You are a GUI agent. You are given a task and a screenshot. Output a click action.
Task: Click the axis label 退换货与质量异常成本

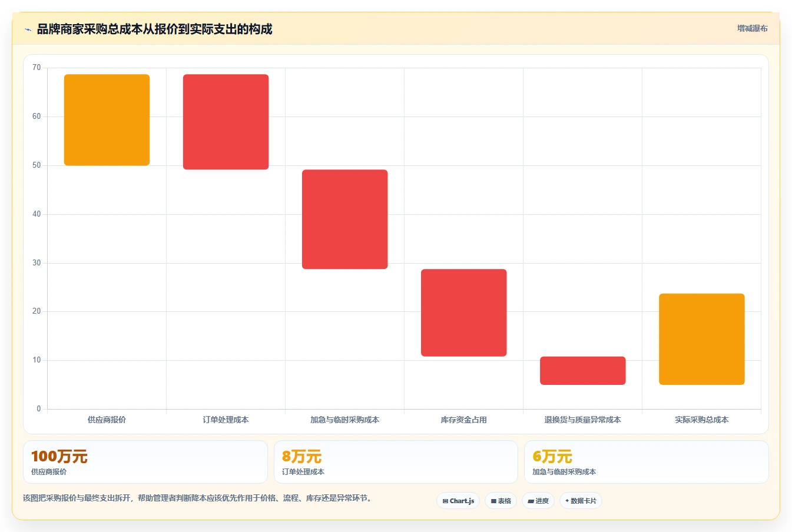point(583,420)
